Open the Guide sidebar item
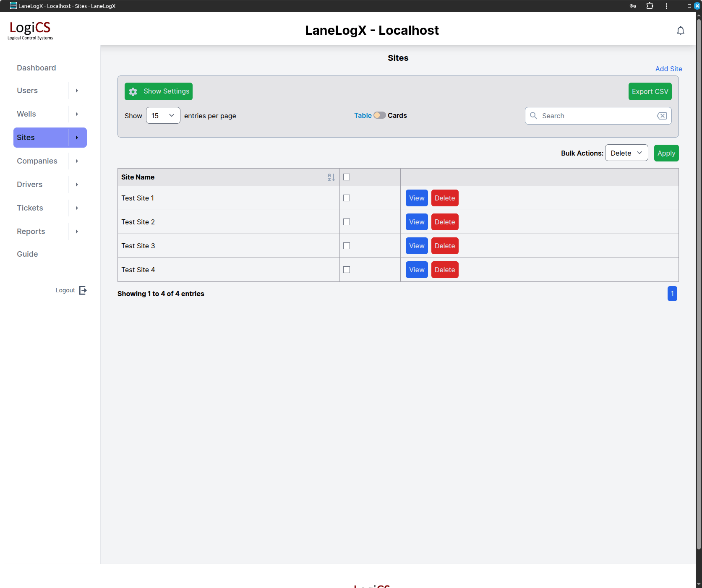This screenshot has width=702, height=588. point(27,254)
